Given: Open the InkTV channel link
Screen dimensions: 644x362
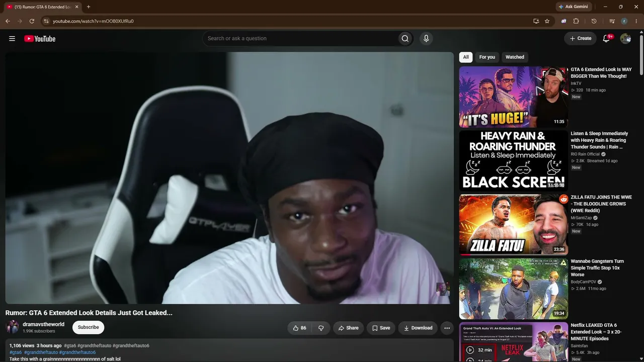Looking at the screenshot, I should tap(576, 83).
